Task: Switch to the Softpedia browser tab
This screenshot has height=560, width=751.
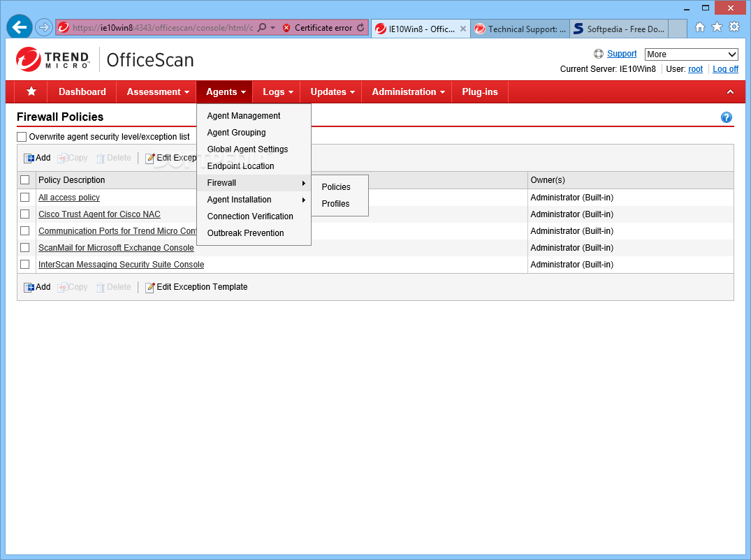Action: (619, 29)
